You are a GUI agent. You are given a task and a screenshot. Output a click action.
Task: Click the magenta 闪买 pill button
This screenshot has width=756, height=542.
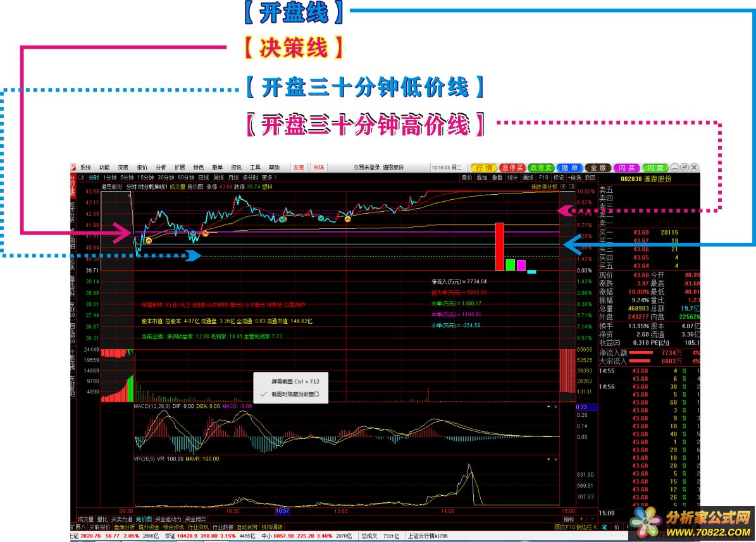[627, 168]
